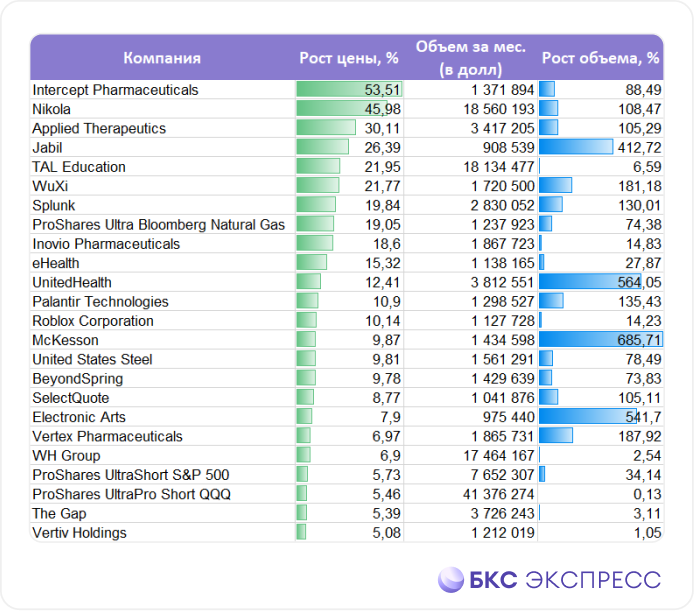Click monthly volume value 908 539
This screenshot has height=611, width=694.
509,147
